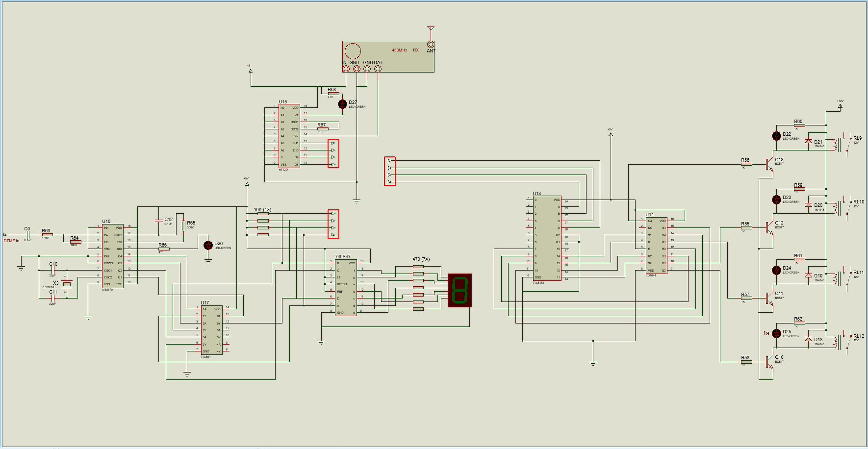Viewport: 868px width, 449px height.
Task: Select the U14 CD4044 latch chip
Action: point(656,246)
